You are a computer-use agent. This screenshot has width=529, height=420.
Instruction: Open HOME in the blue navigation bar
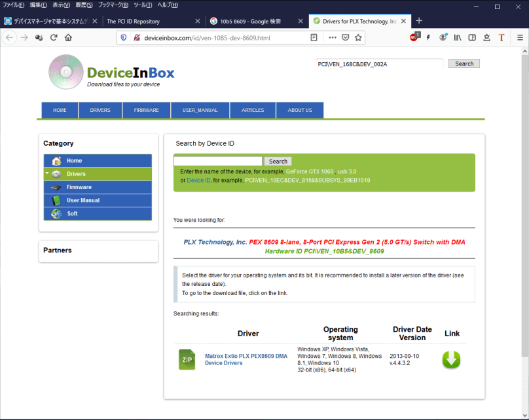(x=60, y=110)
